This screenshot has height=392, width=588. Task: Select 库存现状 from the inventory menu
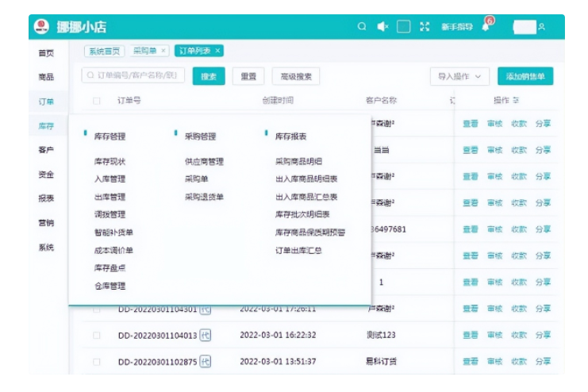coord(110,162)
